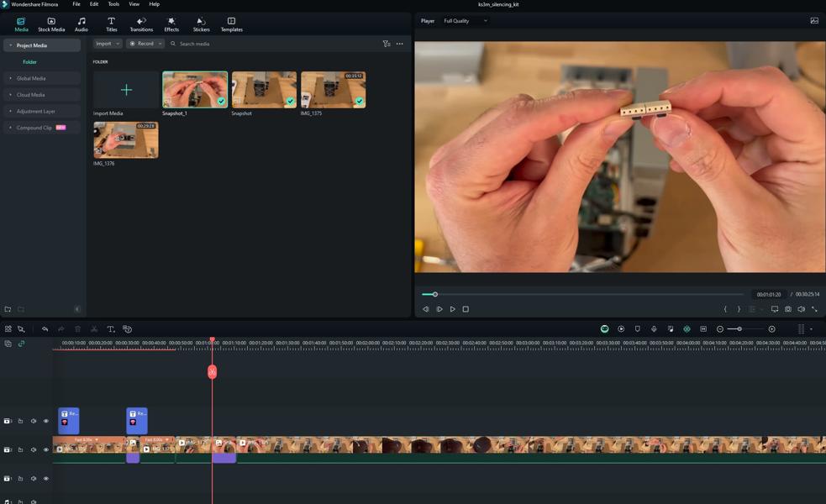Take a snapshot with camera icon
The image size is (826, 504).
tap(788, 309)
